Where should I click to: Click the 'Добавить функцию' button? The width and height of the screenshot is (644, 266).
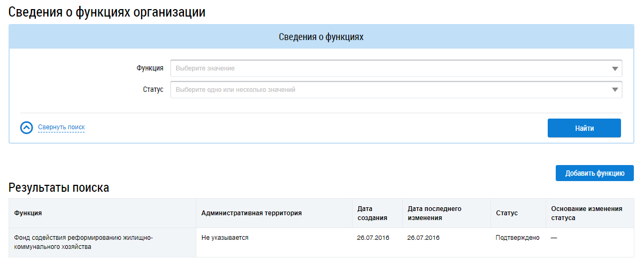(x=594, y=173)
